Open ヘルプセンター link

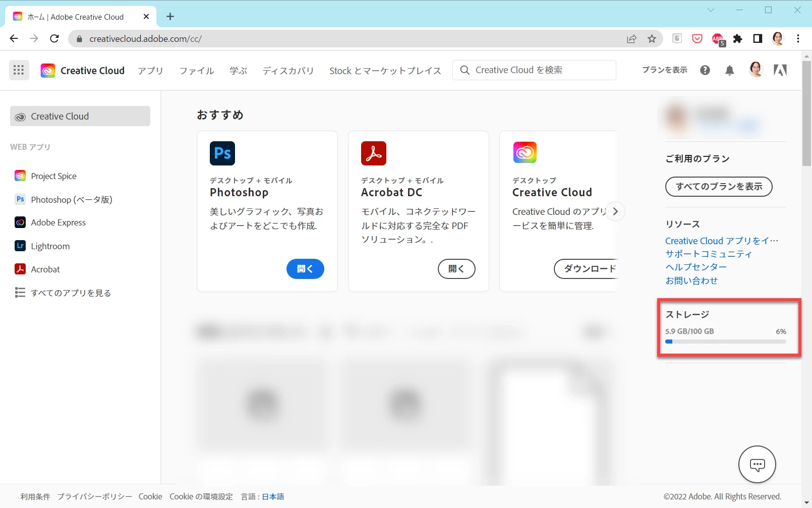tap(696, 267)
